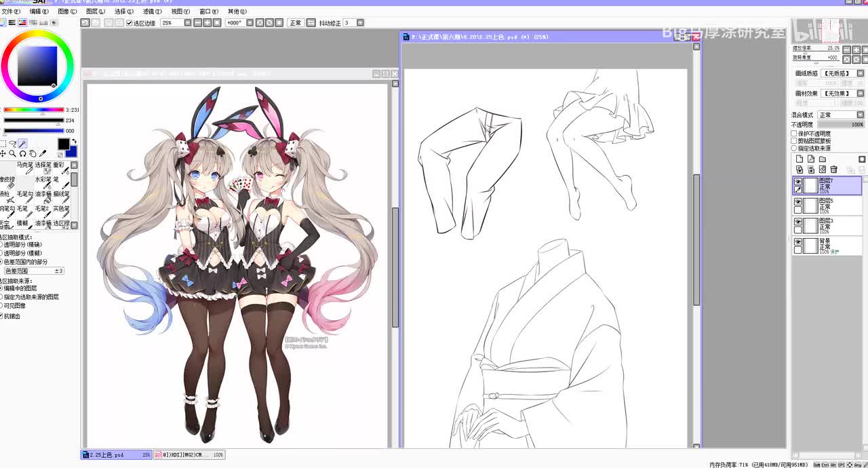Open the 编辑 Edit menu
The width and height of the screenshot is (868, 468).
coord(39,12)
